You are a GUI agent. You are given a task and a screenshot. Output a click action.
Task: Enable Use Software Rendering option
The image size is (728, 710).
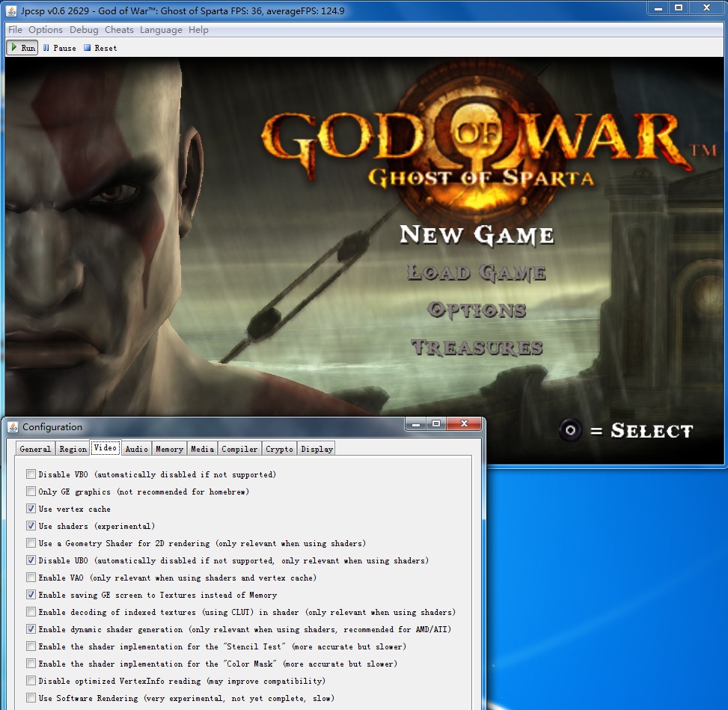pos(31,697)
